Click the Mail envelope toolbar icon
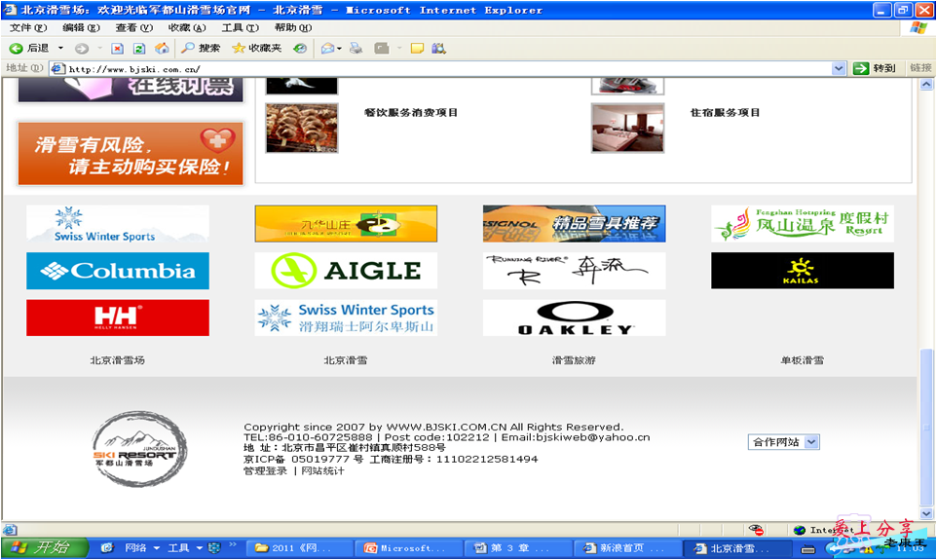 (x=327, y=49)
